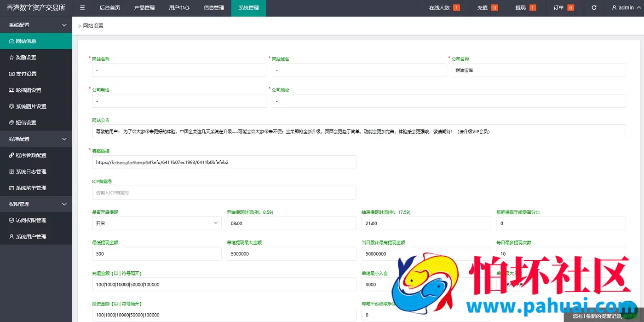Image resolution: width=644 pixels, height=322 pixels.
Task: Click the 公司地址 input field
Action: (449, 101)
